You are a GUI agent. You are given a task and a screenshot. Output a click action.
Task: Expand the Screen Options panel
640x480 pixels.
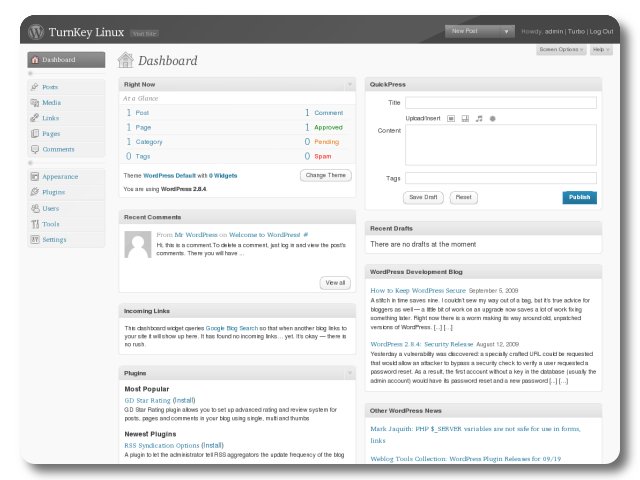pos(561,49)
